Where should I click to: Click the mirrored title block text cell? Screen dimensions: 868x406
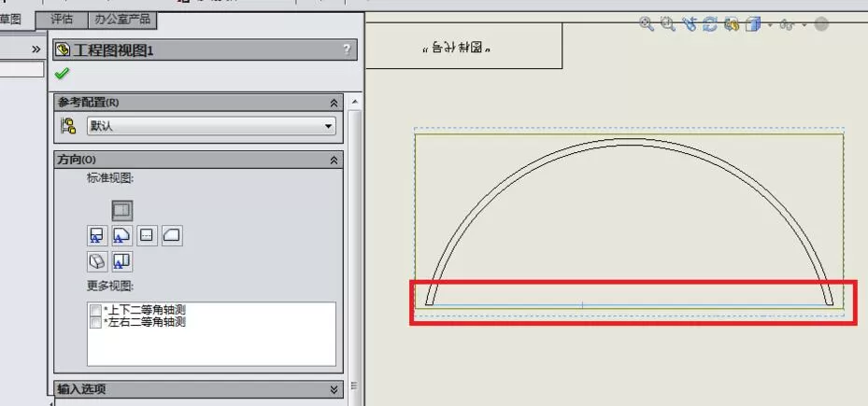pos(463,46)
